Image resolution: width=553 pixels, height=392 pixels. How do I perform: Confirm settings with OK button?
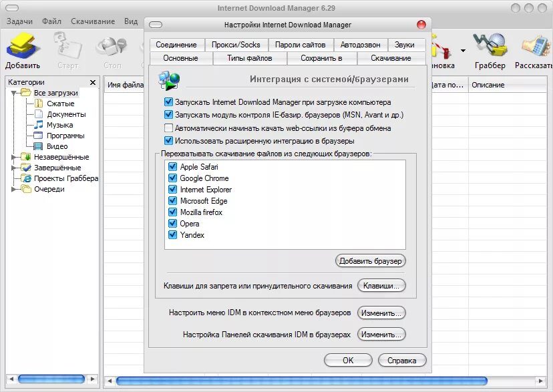click(x=348, y=360)
